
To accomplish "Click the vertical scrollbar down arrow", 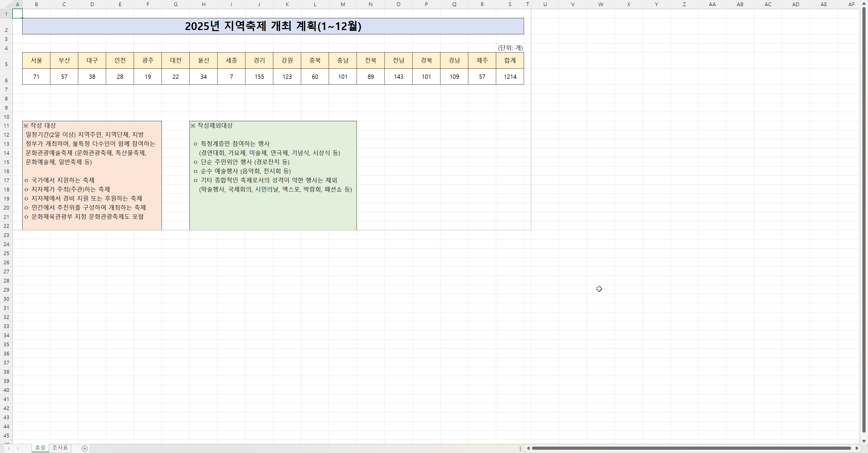I will tap(864, 441).
